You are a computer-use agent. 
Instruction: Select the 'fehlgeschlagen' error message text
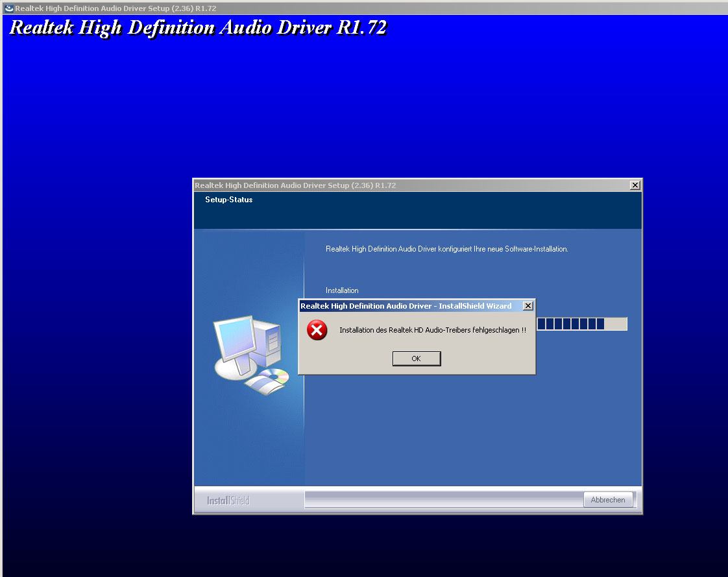point(433,330)
